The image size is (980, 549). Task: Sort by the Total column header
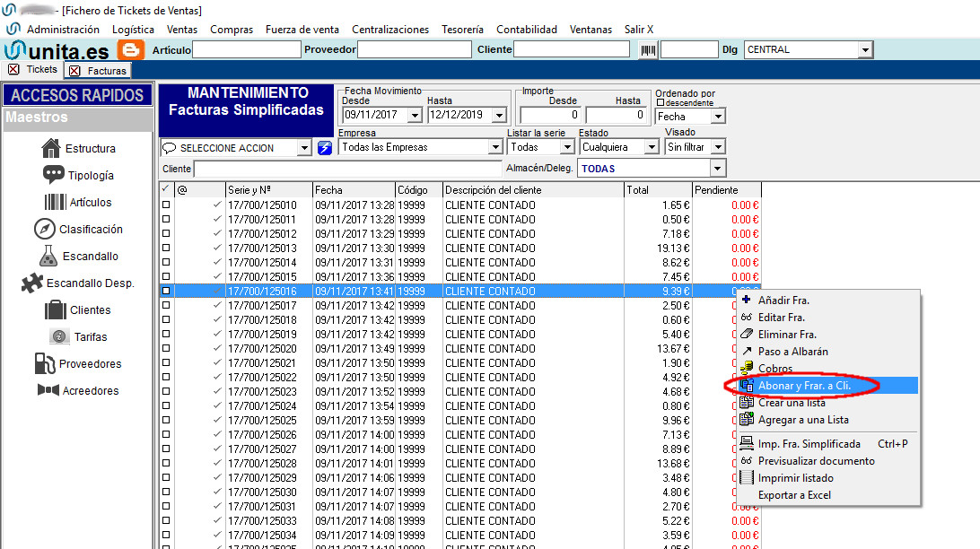(658, 190)
